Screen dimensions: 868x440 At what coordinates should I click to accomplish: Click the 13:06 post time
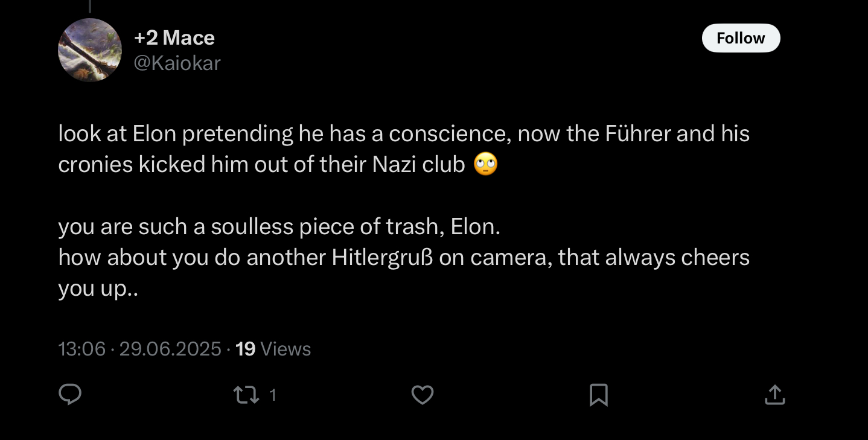point(81,349)
